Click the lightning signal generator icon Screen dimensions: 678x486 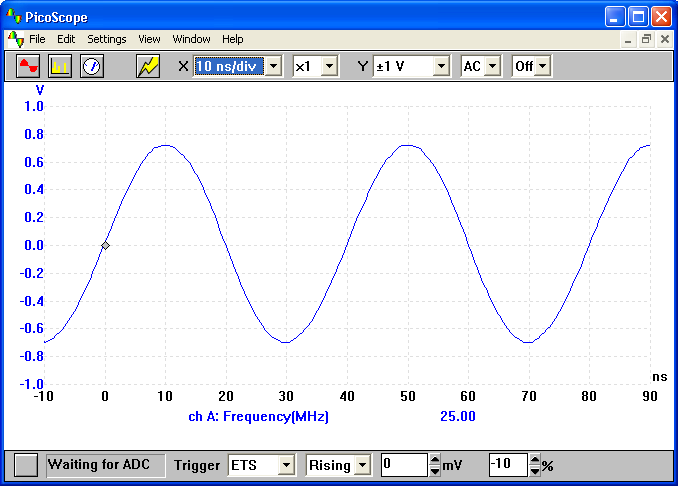(148, 66)
